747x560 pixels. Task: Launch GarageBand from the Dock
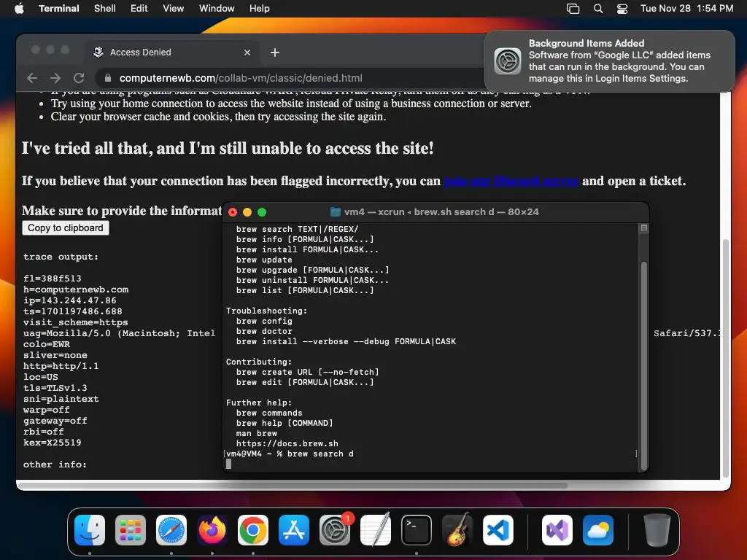click(x=457, y=530)
